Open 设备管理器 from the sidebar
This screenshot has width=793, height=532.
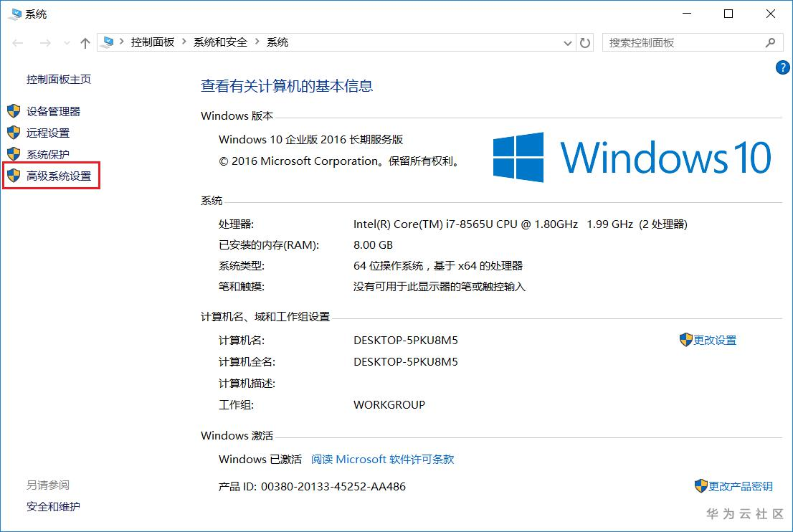pos(54,111)
